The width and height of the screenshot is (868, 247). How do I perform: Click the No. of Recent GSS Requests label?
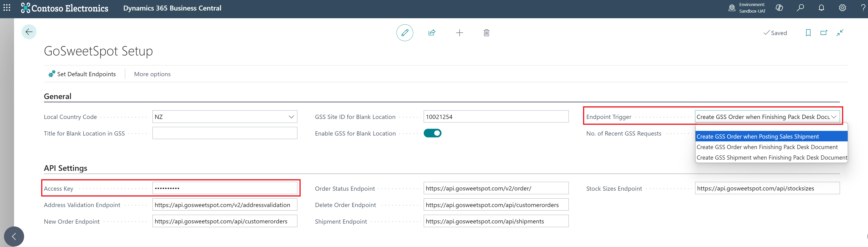[624, 133]
